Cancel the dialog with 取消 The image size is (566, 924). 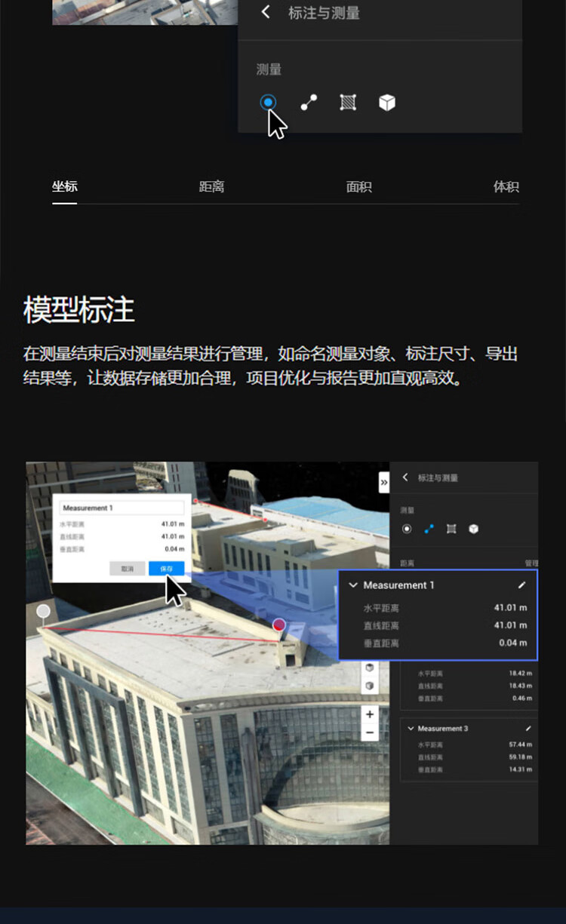click(128, 568)
